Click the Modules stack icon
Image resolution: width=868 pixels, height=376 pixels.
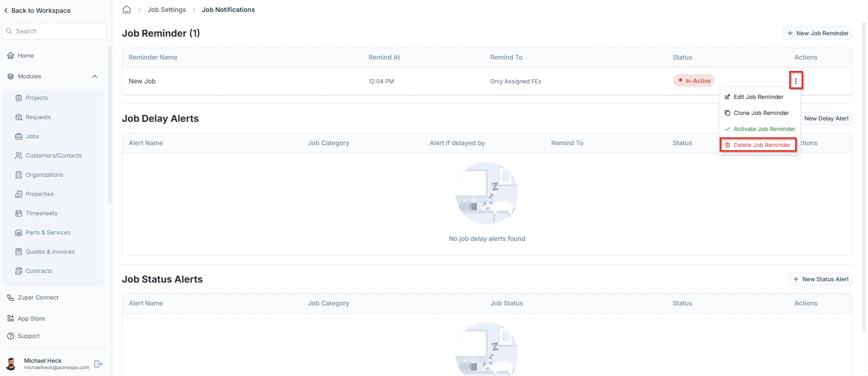click(11, 76)
